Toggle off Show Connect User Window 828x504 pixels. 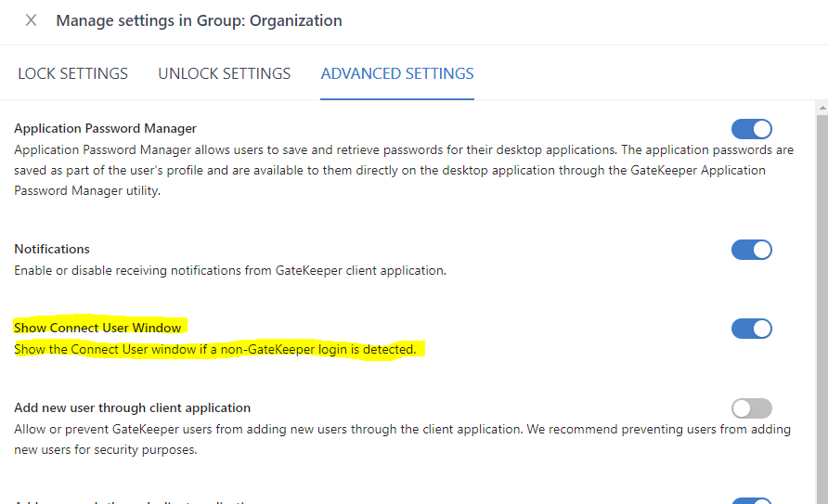coord(751,329)
